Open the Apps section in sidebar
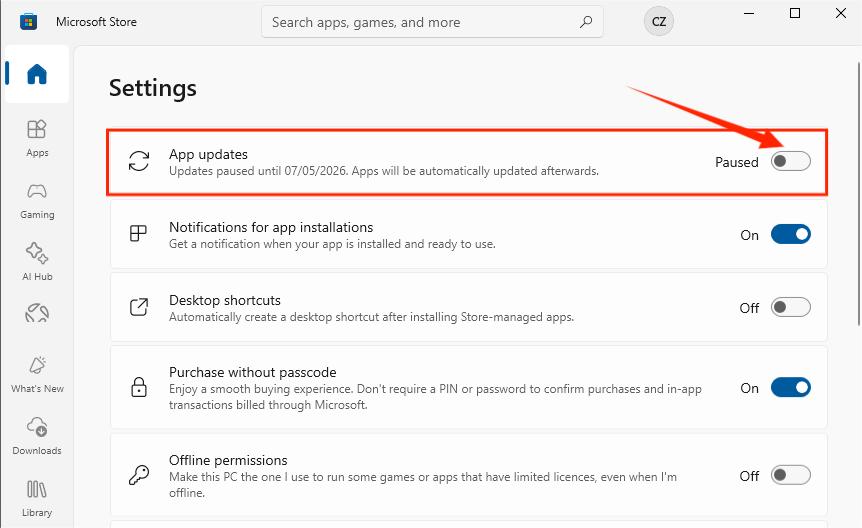The width and height of the screenshot is (862, 528). pyautogui.click(x=37, y=138)
